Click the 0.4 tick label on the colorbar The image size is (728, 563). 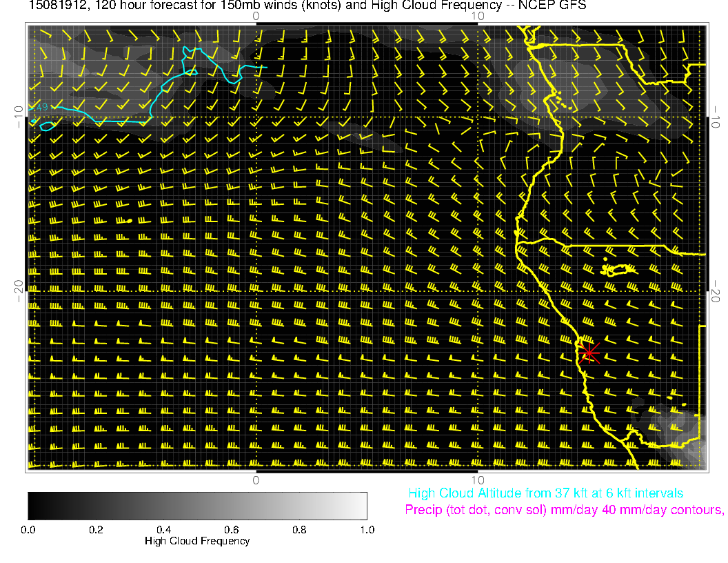click(163, 530)
